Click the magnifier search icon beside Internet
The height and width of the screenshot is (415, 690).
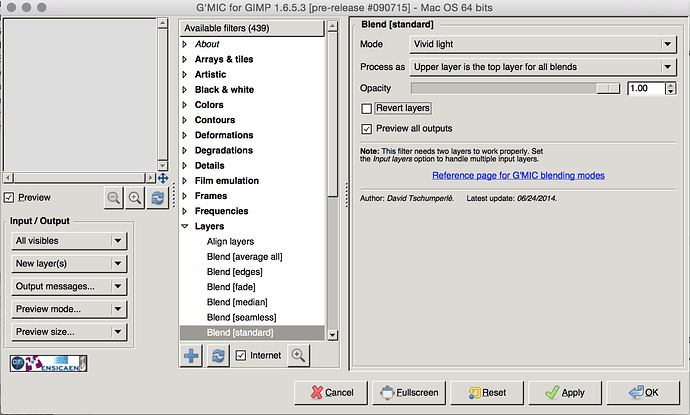pos(298,356)
